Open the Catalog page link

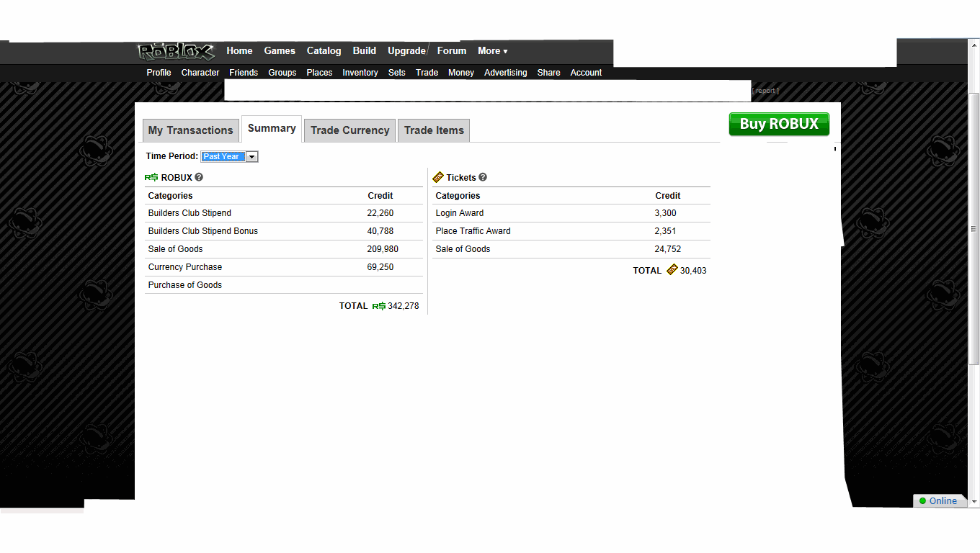click(x=324, y=51)
